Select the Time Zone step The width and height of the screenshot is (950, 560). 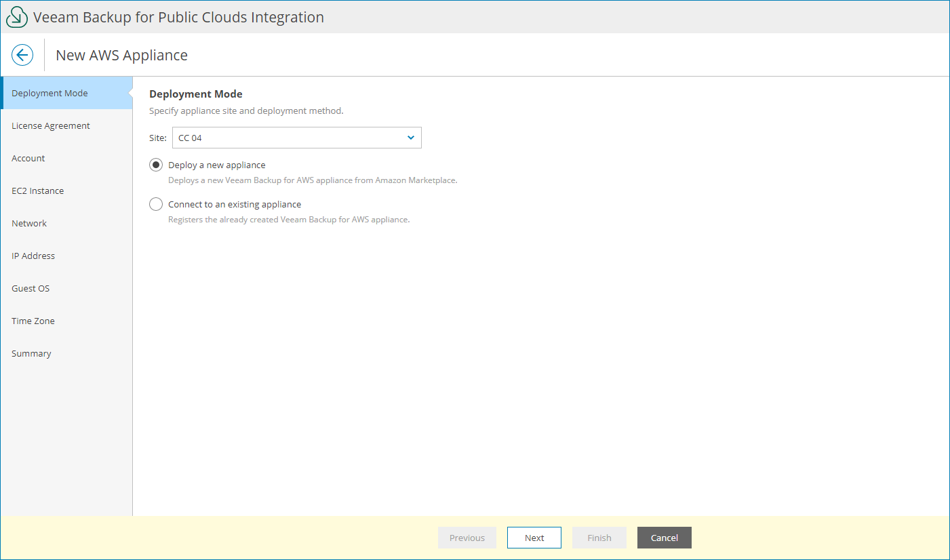[x=33, y=321]
